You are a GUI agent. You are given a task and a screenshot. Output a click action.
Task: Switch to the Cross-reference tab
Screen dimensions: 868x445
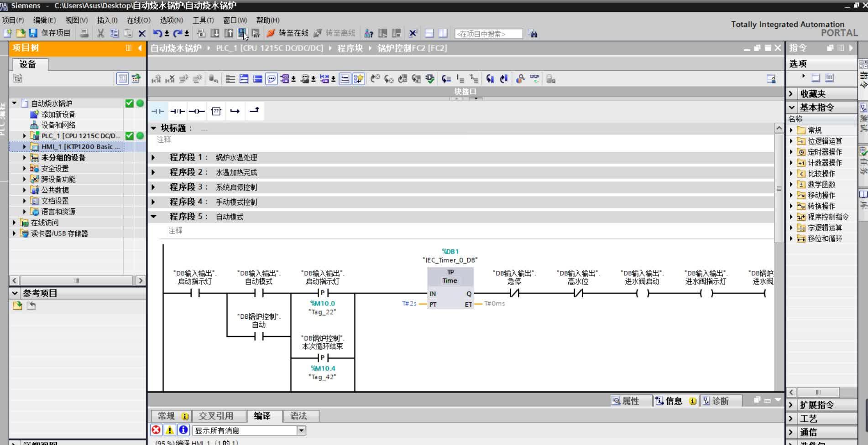click(216, 416)
